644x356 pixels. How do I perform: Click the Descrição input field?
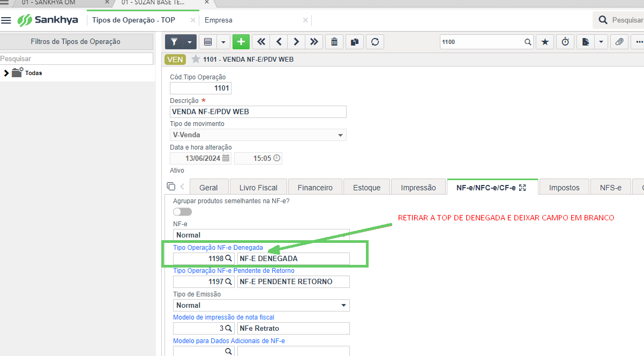pyautogui.click(x=258, y=112)
